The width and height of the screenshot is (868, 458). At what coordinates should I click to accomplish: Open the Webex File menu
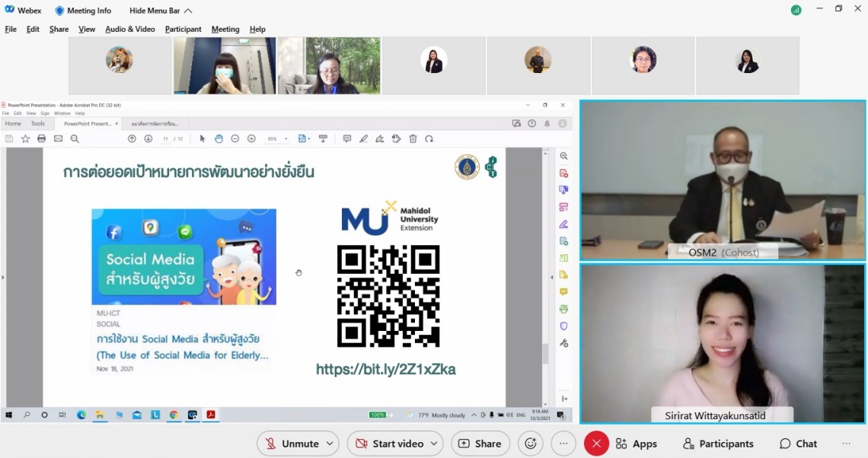click(x=11, y=30)
